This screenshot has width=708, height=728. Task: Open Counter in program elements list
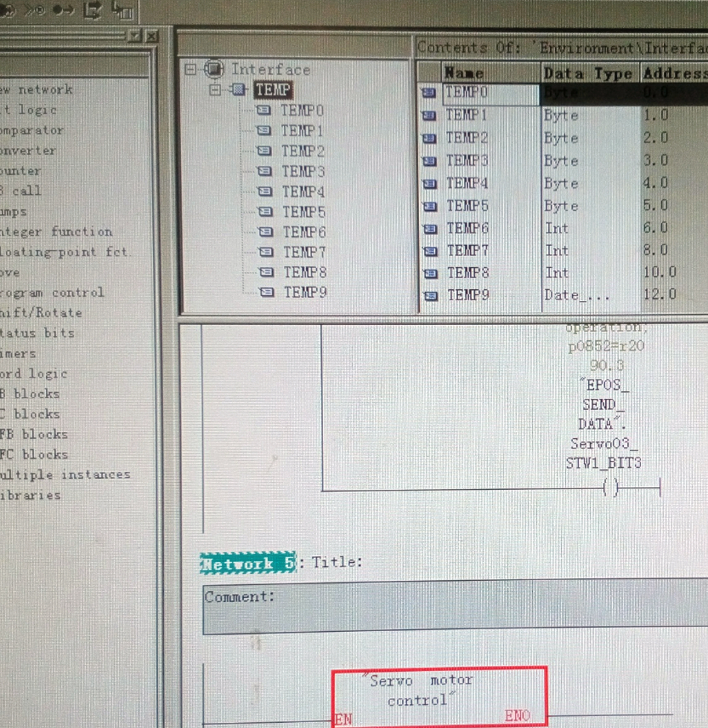[x=20, y=171]
